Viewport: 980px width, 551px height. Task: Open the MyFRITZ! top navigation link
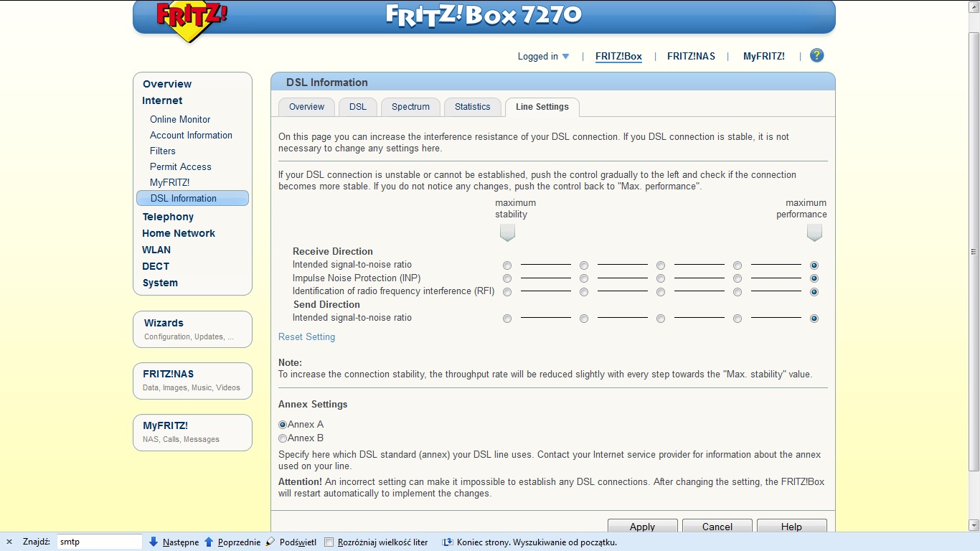(763, 56)
